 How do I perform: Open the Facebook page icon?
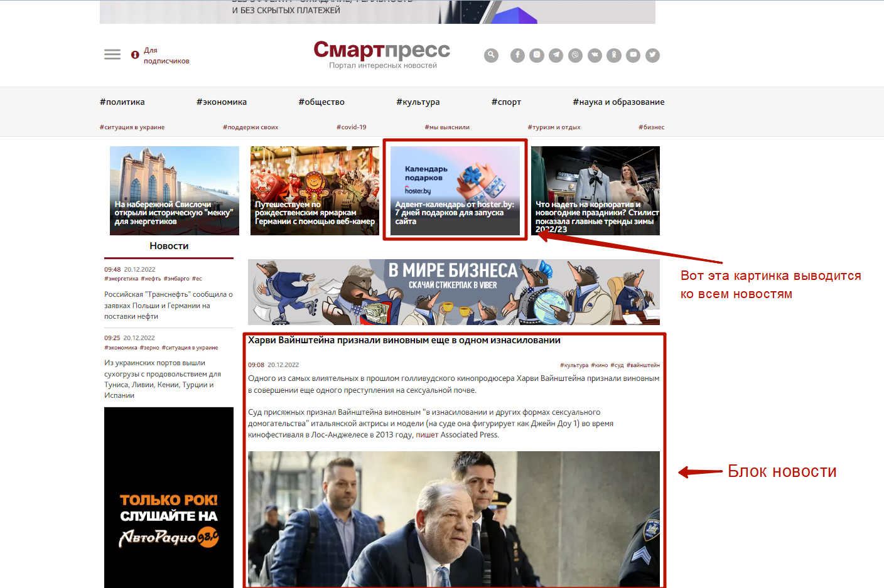coord(517,55)
